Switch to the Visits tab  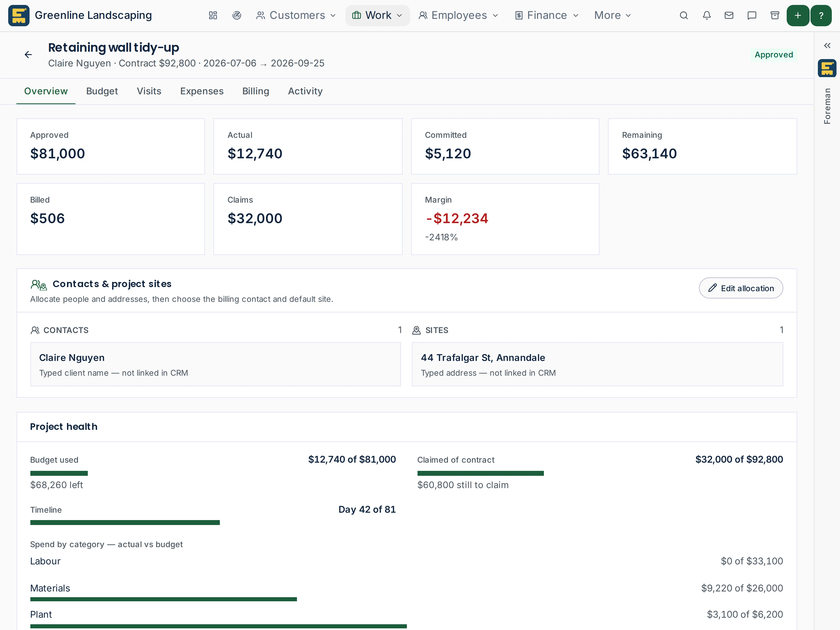149,91
